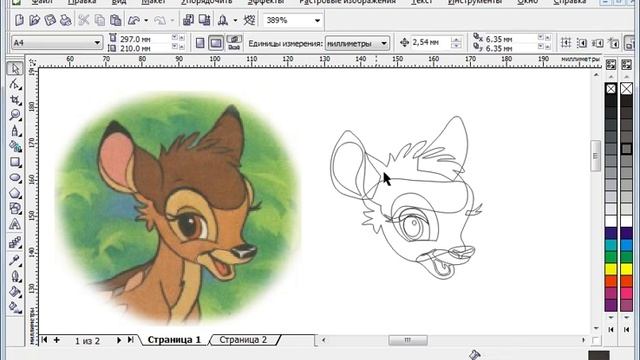This screenshot has width=640, height=360.
Task: Toggle Snap to Guidelines icon
Action: (x=582, y=42)
